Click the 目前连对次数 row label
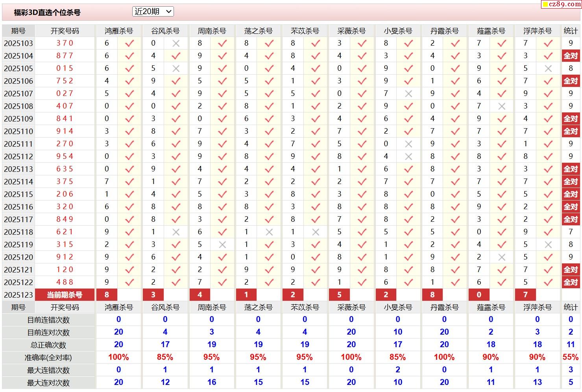This screenshot has height=392, width=582. click(48, 332)
